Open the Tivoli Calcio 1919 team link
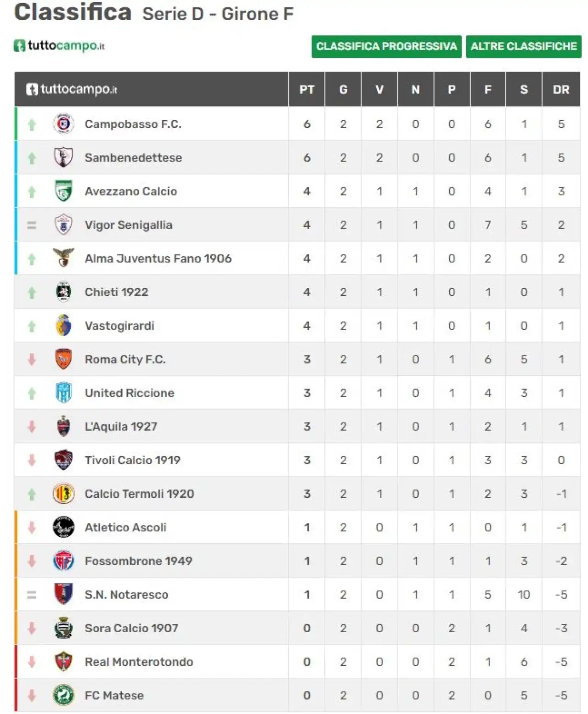This screenshot has height=714, width=588. [x=133, y=460]
